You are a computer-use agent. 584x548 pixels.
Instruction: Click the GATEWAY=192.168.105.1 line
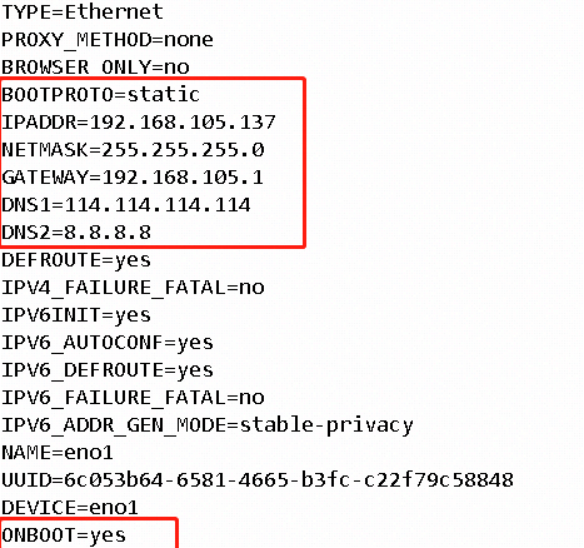coord(133,177)
